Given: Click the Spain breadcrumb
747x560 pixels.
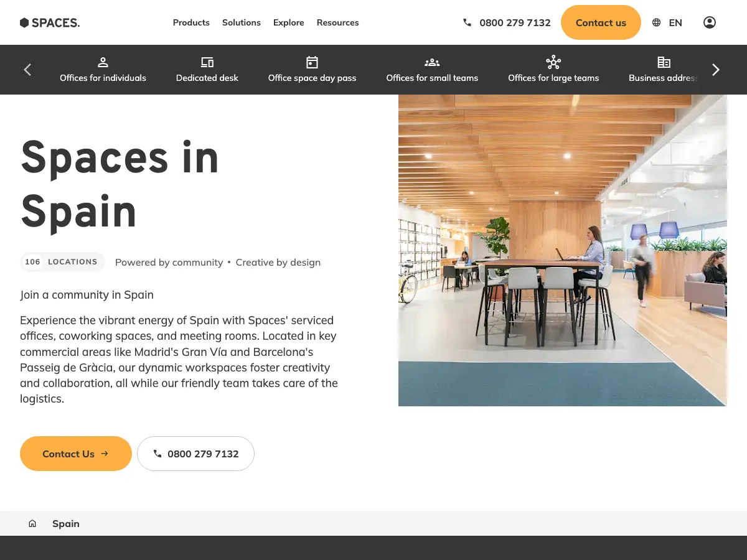Looking at the screenshot, I should click(66, 524).
